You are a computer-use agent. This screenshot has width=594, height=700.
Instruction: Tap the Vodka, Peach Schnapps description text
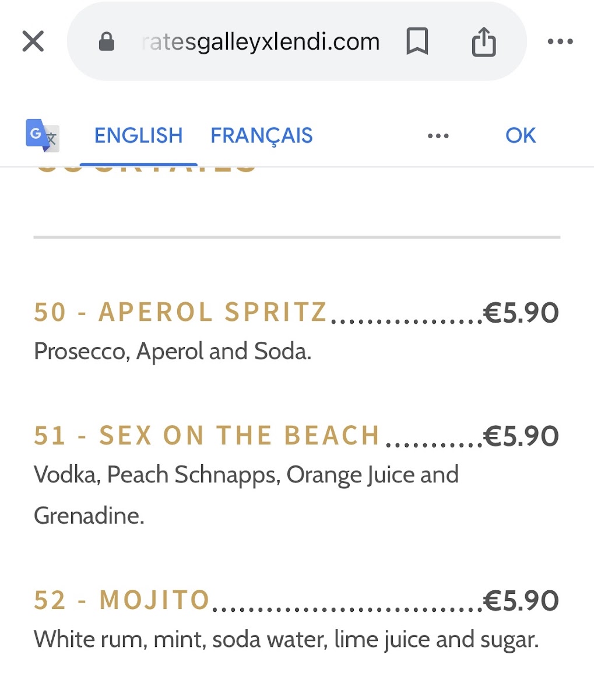point(246,495)
